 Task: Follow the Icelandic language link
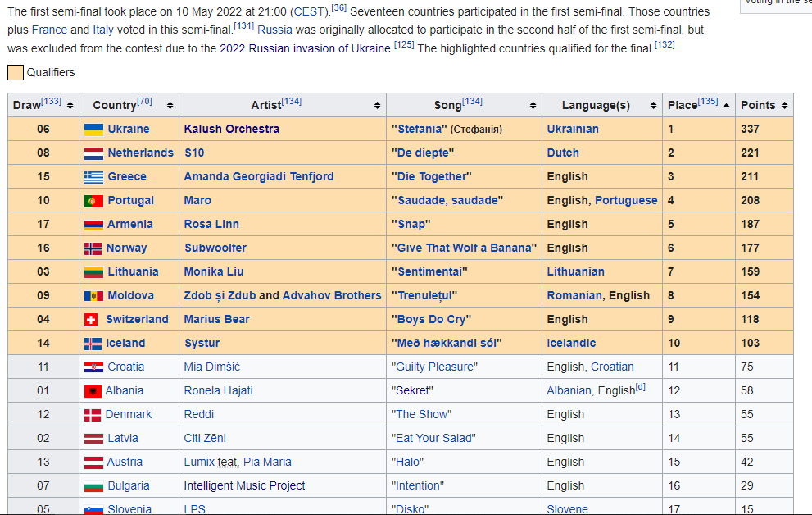coord(571,343)
